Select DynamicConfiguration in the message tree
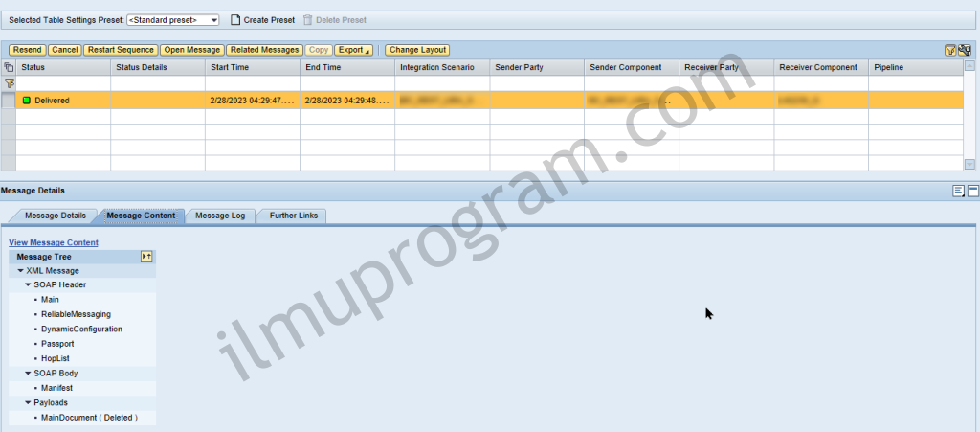The image size is (980, 432). [81, 329]
